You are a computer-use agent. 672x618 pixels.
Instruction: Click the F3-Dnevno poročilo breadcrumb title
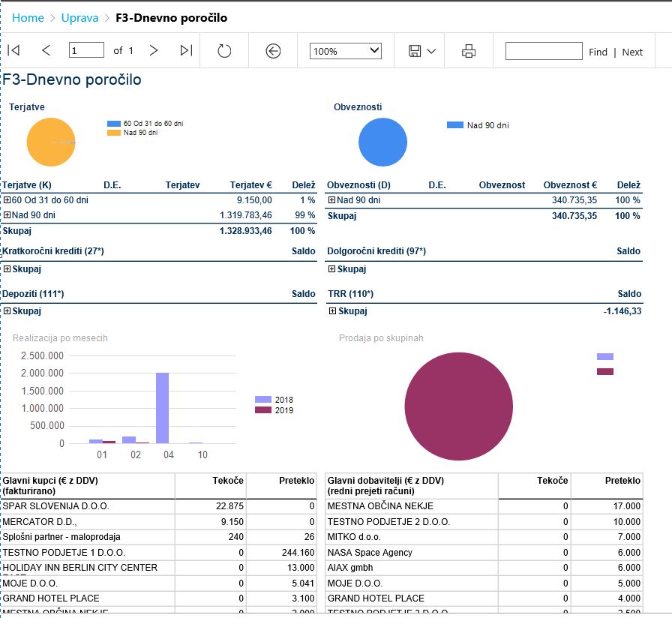click(x=172, y=18)
